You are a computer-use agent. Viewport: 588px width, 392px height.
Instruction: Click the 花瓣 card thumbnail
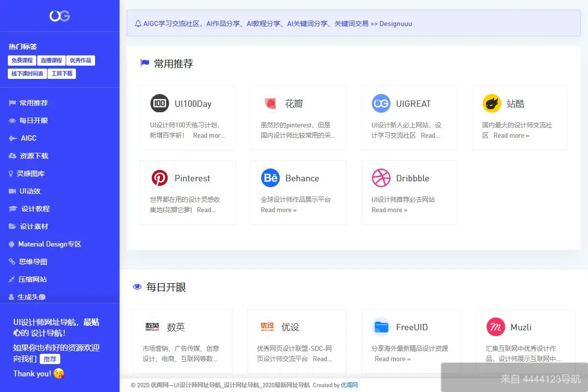270,103
